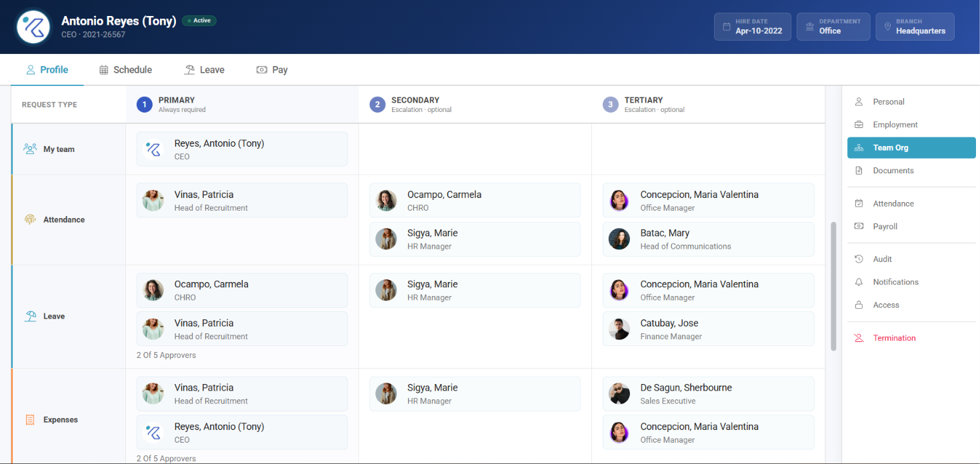980x464 pixels.
Task: Click Marie Sigya card in Leave secondary
Action: coord(475,291)
